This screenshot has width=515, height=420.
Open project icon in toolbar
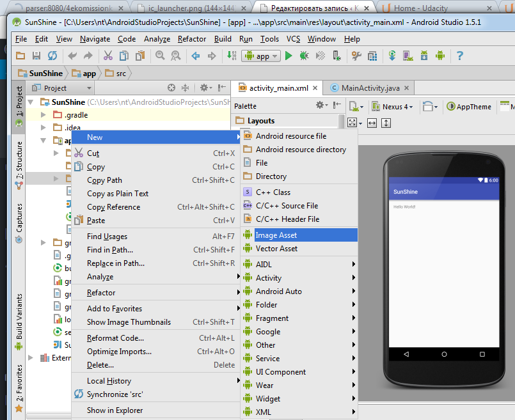(x=20, y=56)
